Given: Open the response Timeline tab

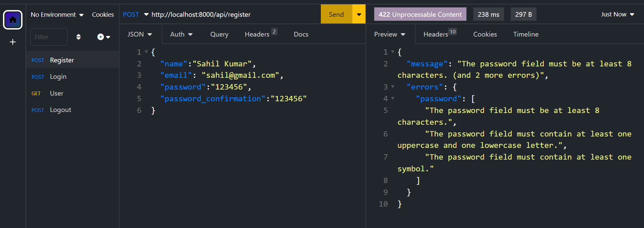Looking at the screenshot, I should 526,34.
